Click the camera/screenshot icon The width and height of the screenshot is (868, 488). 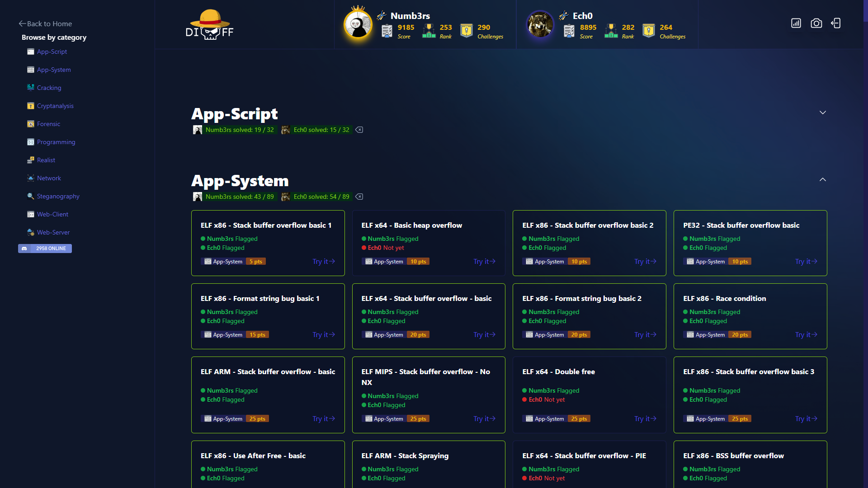(816, 23)
